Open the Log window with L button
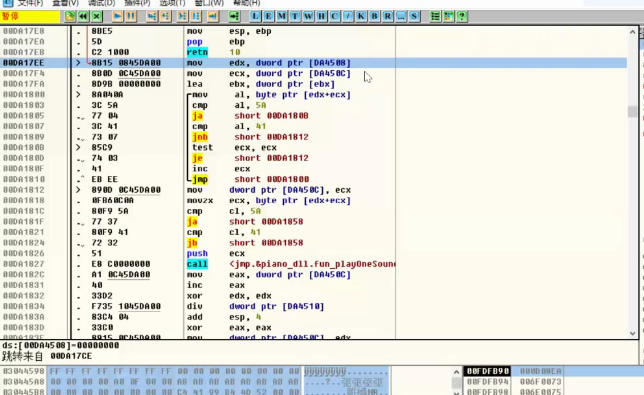The height and width of the screenshot is (395, 644). point(255,16)
